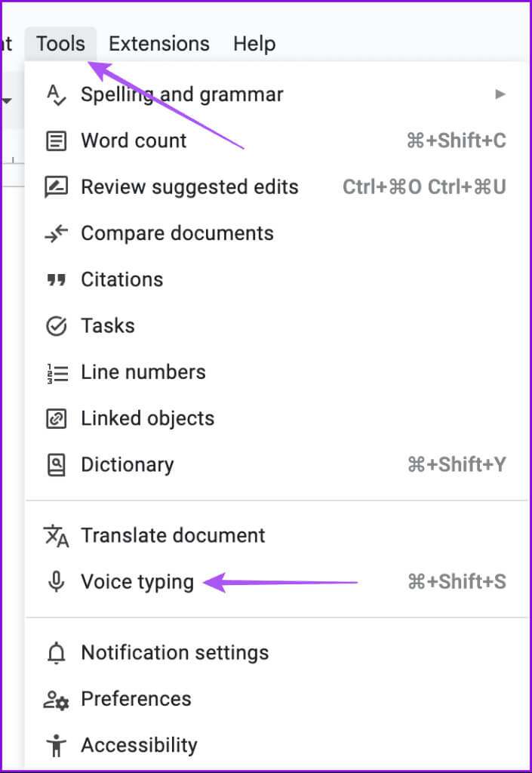
Task: Click the Citations quotation mark icon
Action: (x=57, y=280)
